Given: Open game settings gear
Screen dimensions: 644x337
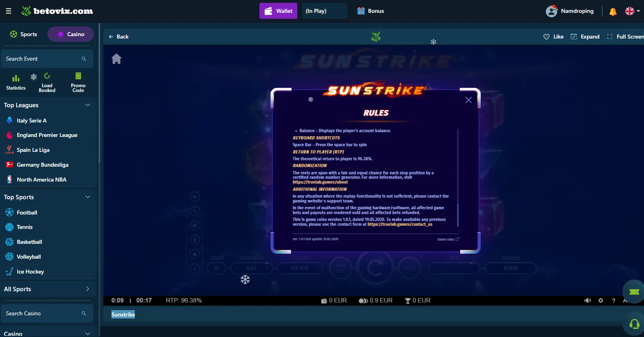Looking at the screenshot, I should tap(601, 300).
